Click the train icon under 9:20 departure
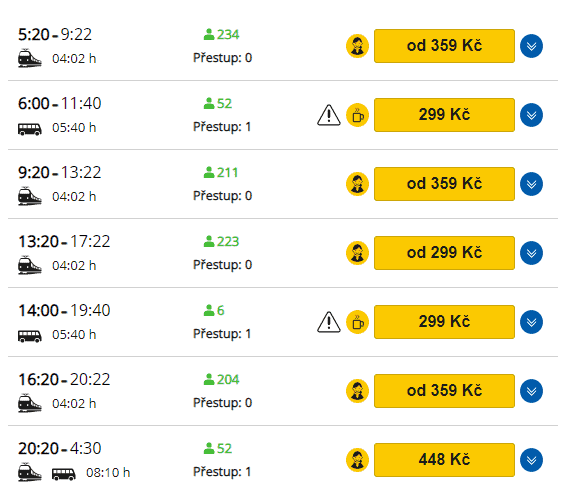This screenshot has height=490, width=567. coord(30,196)
